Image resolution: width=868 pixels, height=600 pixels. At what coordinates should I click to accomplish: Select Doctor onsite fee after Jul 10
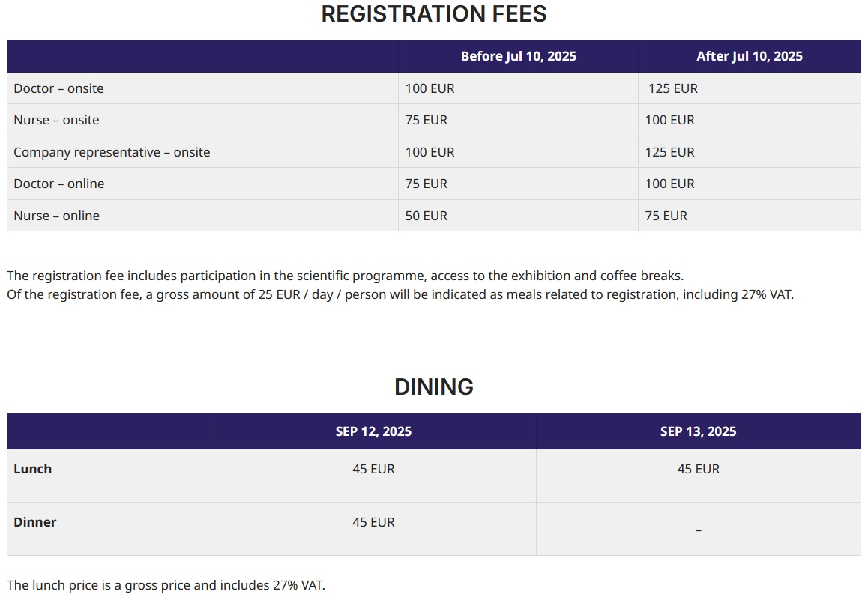tap(672, 88)
